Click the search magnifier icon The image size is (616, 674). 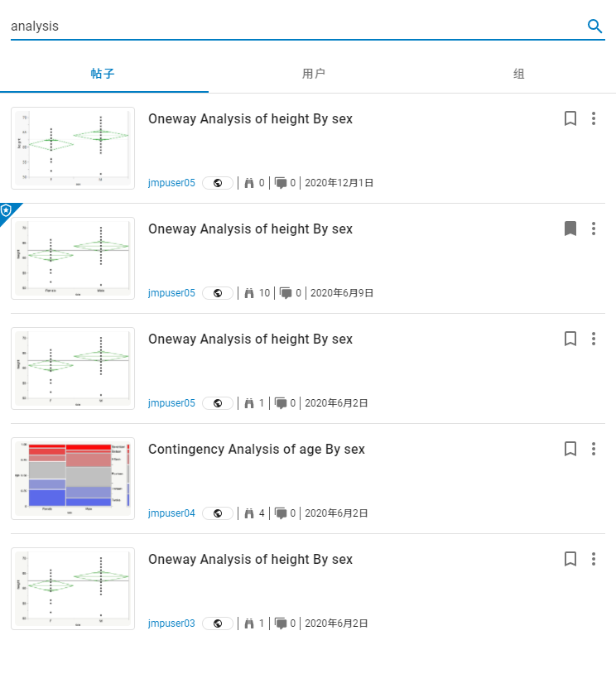pos(594,26)
